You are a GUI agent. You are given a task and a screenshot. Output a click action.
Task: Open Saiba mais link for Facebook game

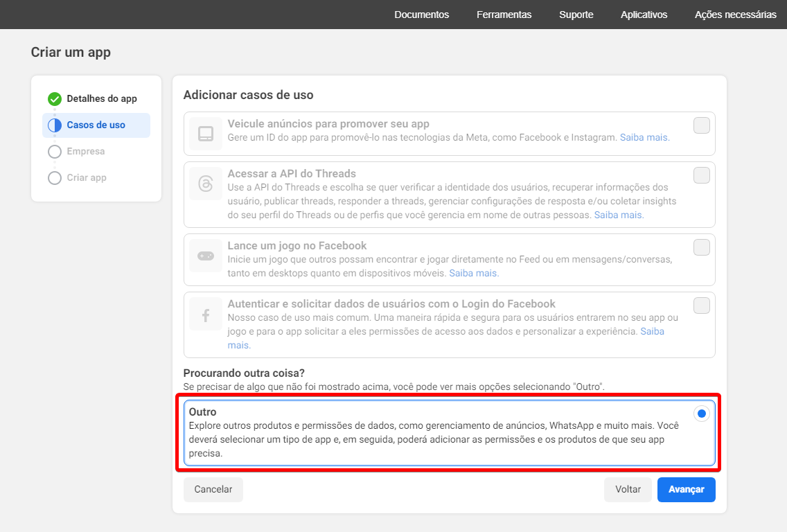[473, 273]
